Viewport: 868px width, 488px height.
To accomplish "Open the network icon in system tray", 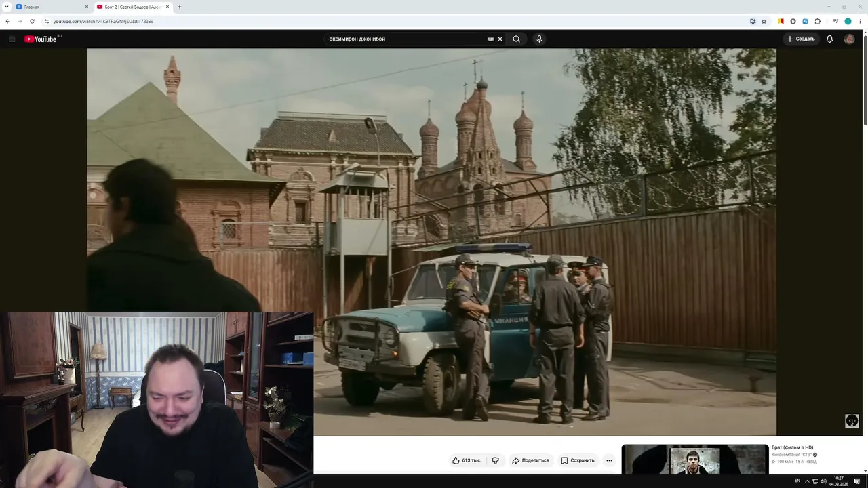I will tap(815, 481).
